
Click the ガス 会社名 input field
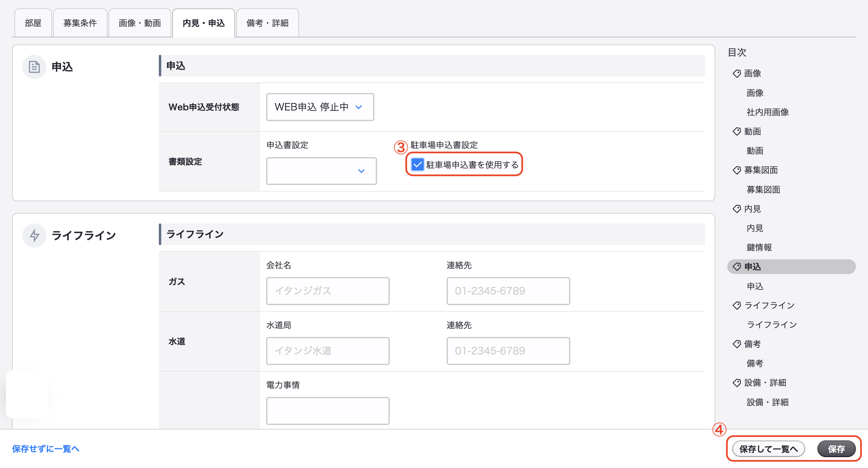click(328, 291)
